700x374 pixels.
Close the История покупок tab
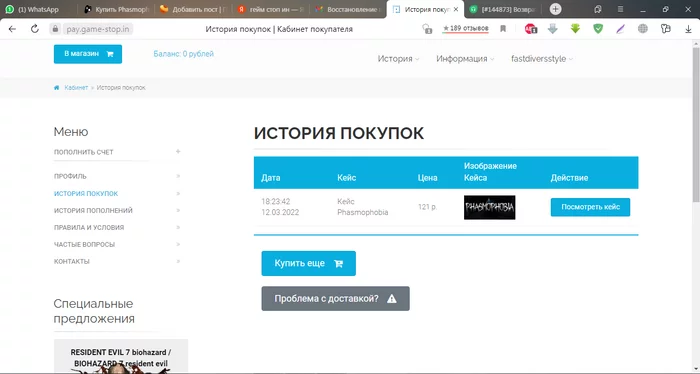click(x=456, y=9)
